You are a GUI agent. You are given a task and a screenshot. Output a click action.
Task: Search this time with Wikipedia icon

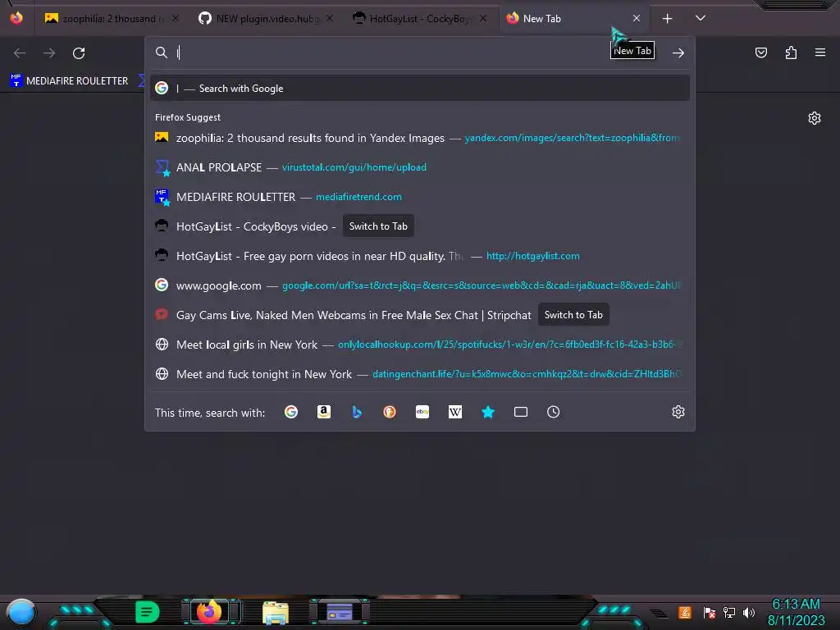click(x=454, y=412)
